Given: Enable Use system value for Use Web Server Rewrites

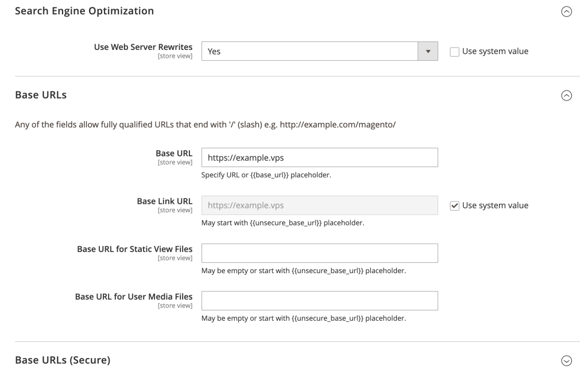Looking at the screenshot, I should pyautogui.click(x=454, y=51).
